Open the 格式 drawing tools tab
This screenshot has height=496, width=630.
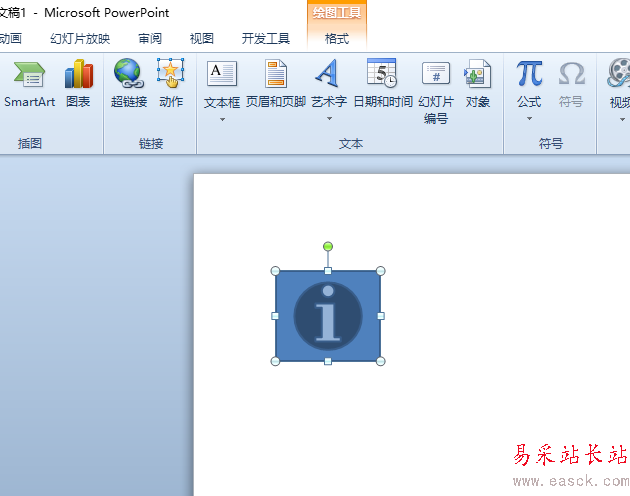point(337,39)
